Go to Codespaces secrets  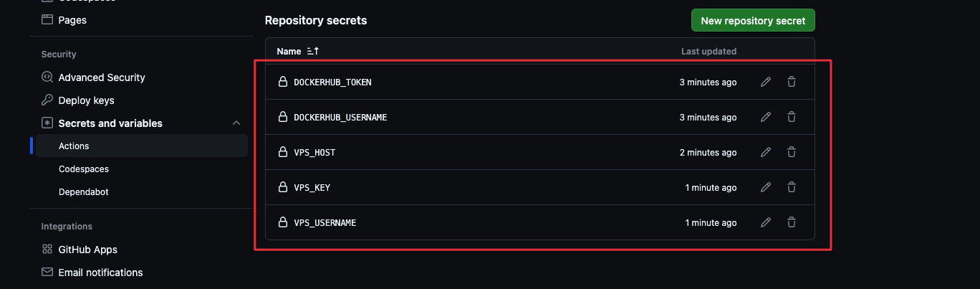pos(84,169)
